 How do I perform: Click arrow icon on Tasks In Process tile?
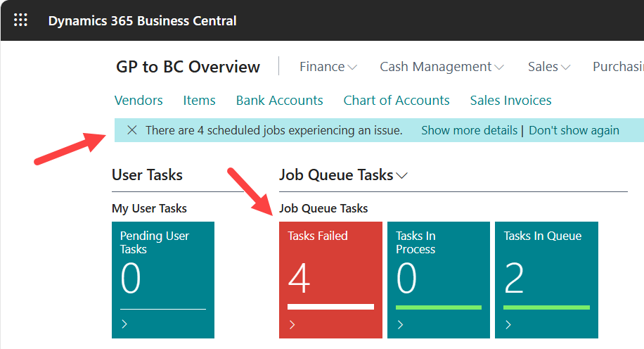tap(400, 324)
